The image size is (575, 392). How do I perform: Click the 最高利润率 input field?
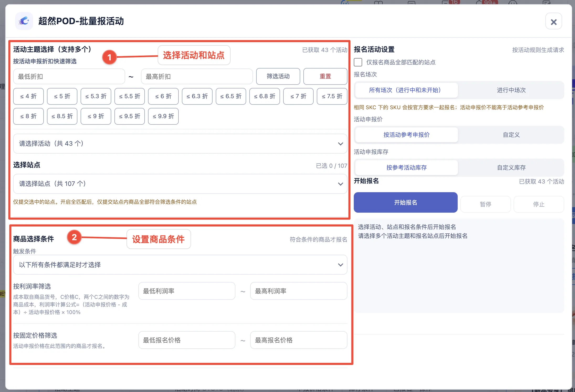coord(299,291)
